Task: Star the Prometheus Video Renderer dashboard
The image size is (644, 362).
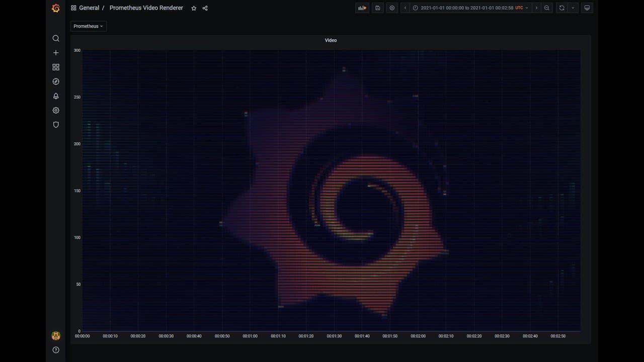Action: coord(194,8)
